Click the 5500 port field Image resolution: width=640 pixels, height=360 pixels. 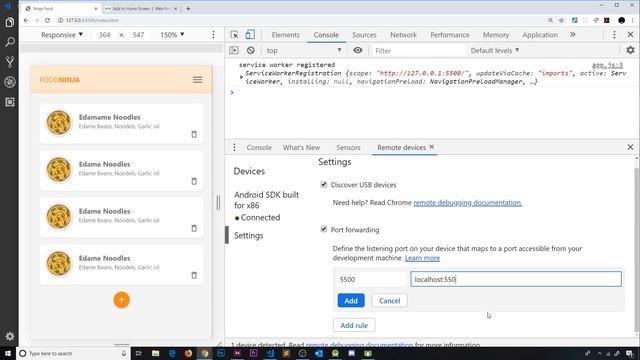tap(371, 279)
